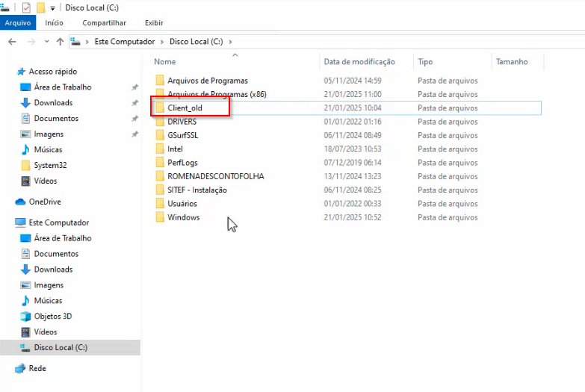
Task: Switch to the Início tab
Action: click(54, 22)
